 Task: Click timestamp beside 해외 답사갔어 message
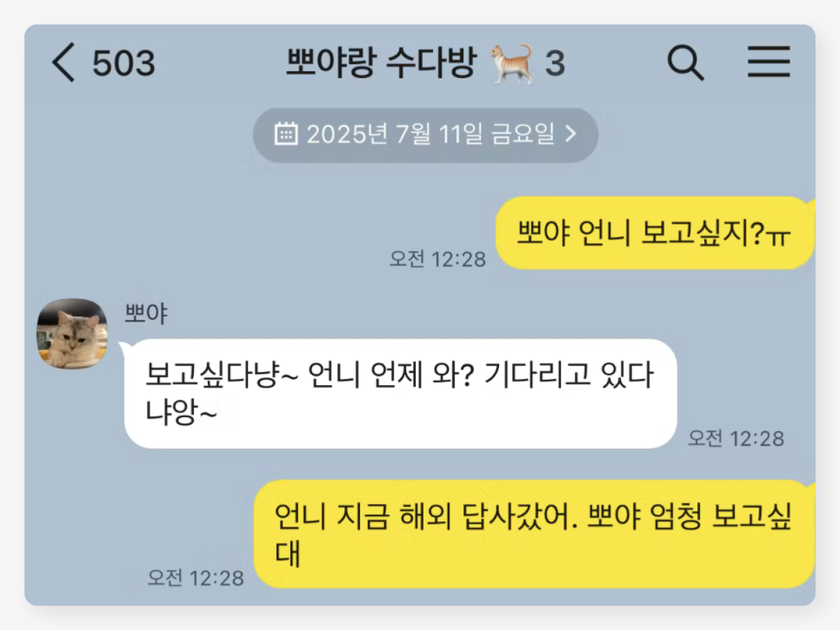[195, 577]
